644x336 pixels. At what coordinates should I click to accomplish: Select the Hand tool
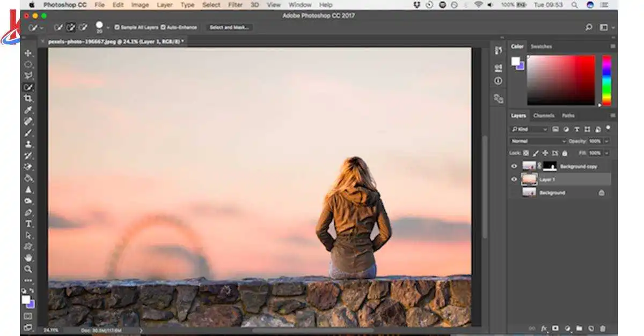click(x=28, y=258)
